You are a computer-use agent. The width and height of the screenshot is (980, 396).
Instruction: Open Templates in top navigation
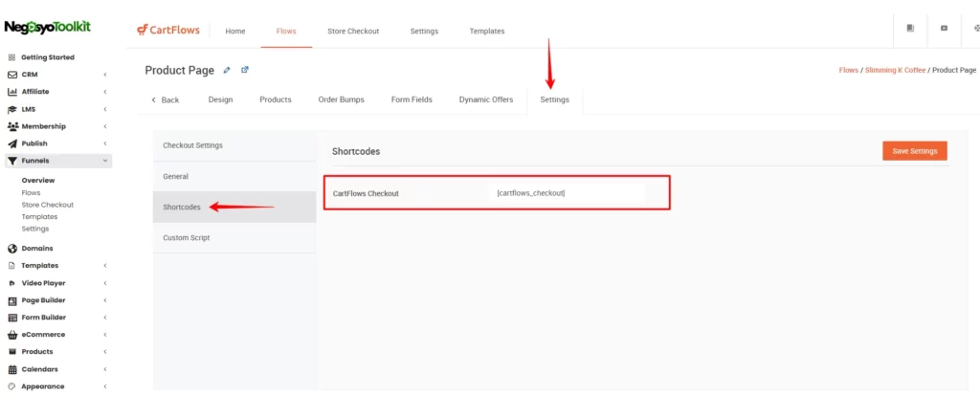pyautogui.click(x=487, y=32)
